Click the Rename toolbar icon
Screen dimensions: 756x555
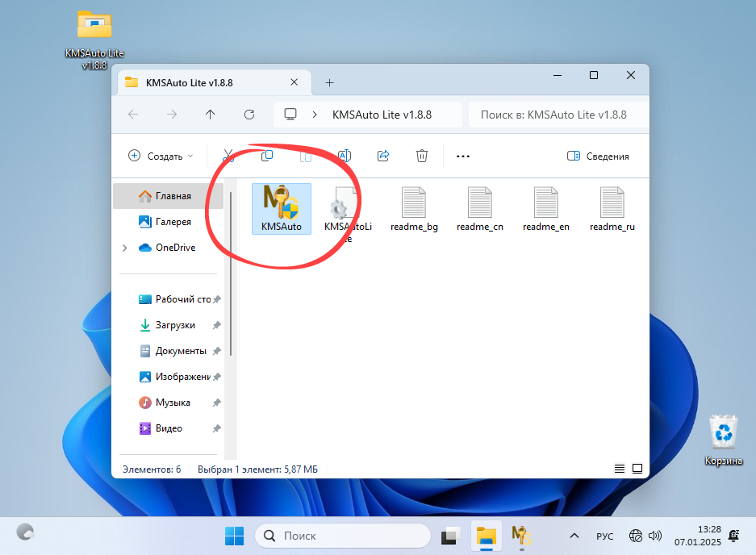click(x=344, y=156)
